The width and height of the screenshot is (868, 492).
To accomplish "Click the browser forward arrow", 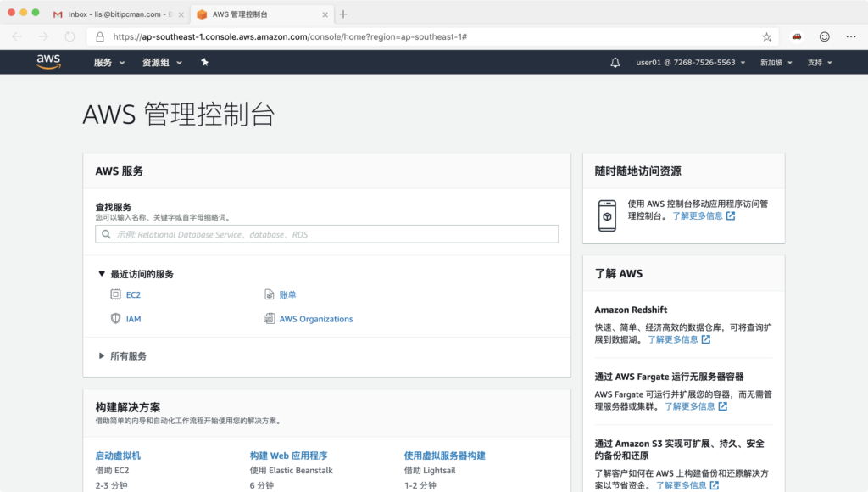I will (43, 36).
